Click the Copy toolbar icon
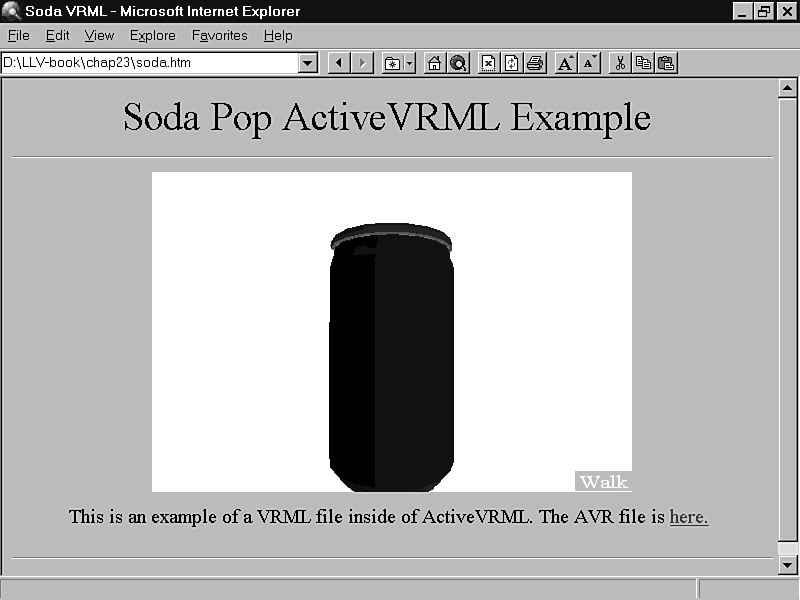The width and height of the screenshot is (800, 600). (x=643, y=63)
